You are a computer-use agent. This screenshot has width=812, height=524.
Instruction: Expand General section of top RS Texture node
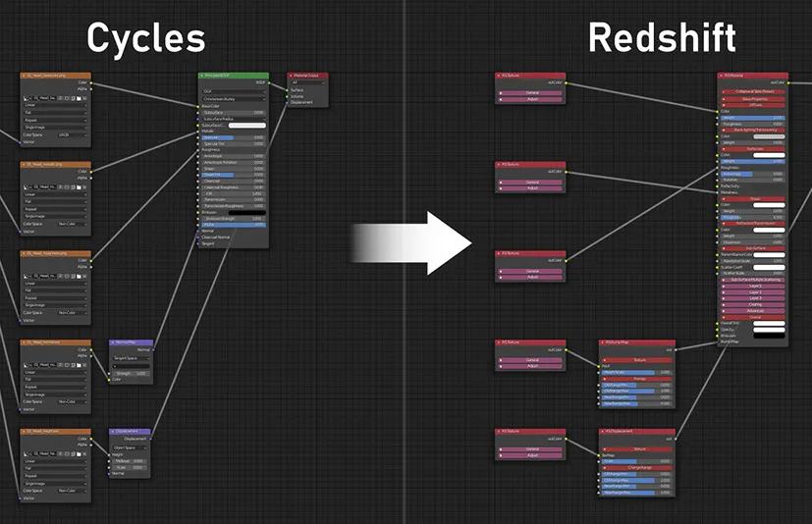tap(531, 93)
